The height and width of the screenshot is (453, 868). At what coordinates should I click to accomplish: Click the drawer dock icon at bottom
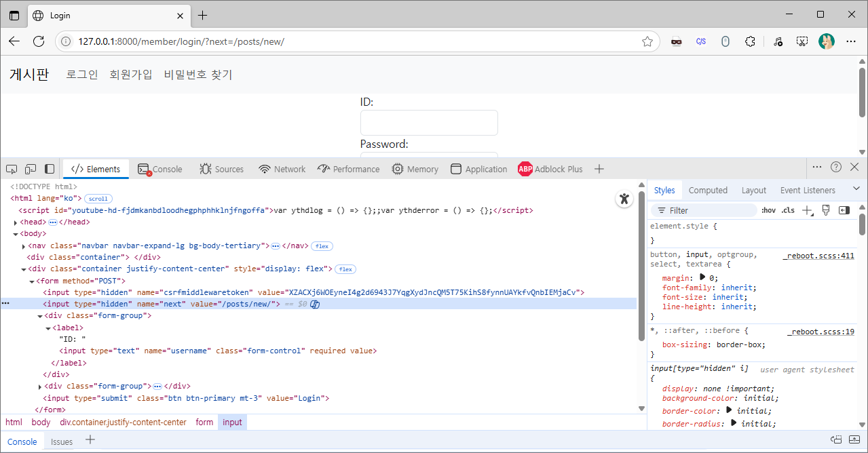point(836,440)
